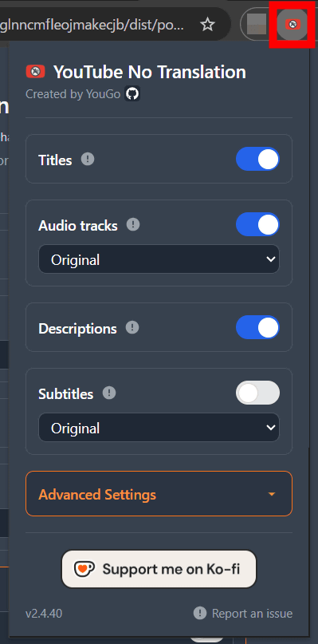This screenshot has height=644, width=318.
Task: Open the Audio tracks language dropdown
Action: point(159,259)
